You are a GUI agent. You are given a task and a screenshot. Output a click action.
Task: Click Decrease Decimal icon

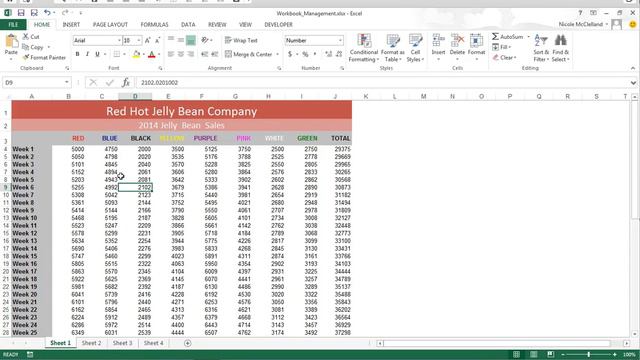(x=339, y=54)
